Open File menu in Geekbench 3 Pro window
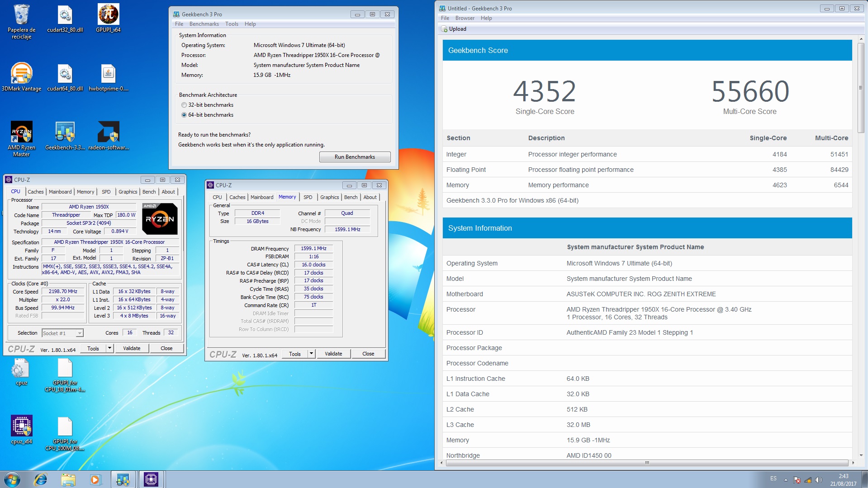868x488 pixels. tap(179, 24)
